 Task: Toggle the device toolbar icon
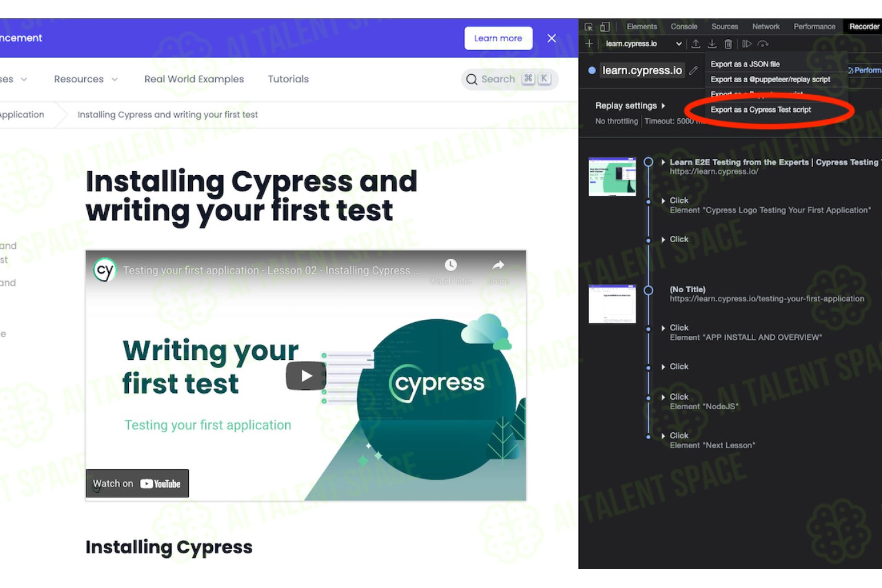click(x=604, y=27)
